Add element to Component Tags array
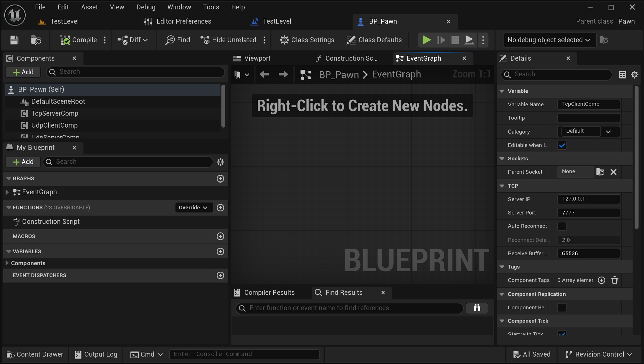 pos(602,280)
